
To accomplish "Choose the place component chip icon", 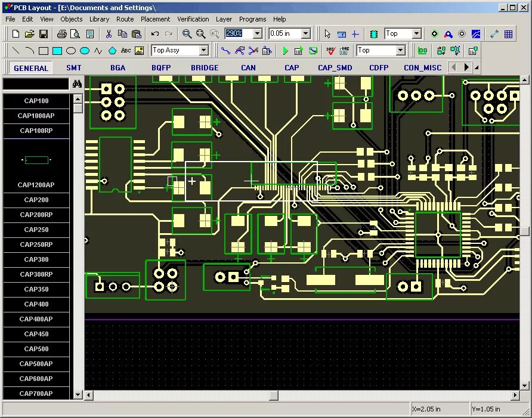I will point(374,33).
